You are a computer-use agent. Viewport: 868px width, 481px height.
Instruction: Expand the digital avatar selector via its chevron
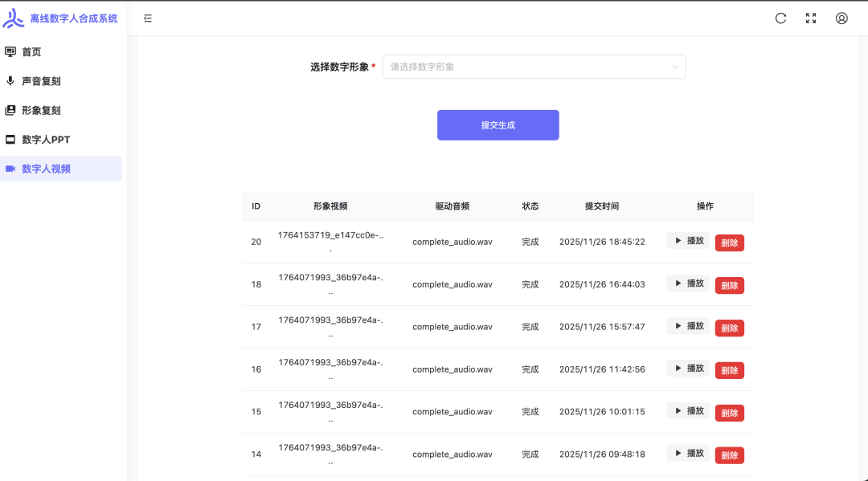coord(675,67)
